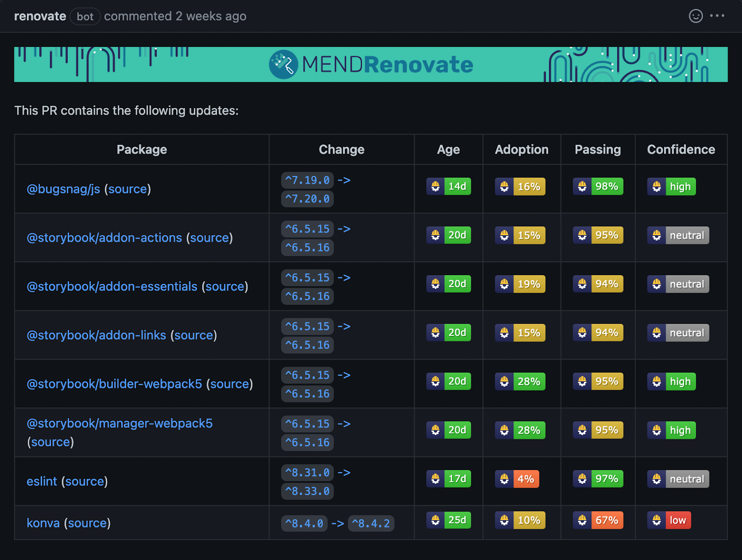Click the ^7.19.0 version code
This screenshot has width=742, height=560.
pos(307,180)
